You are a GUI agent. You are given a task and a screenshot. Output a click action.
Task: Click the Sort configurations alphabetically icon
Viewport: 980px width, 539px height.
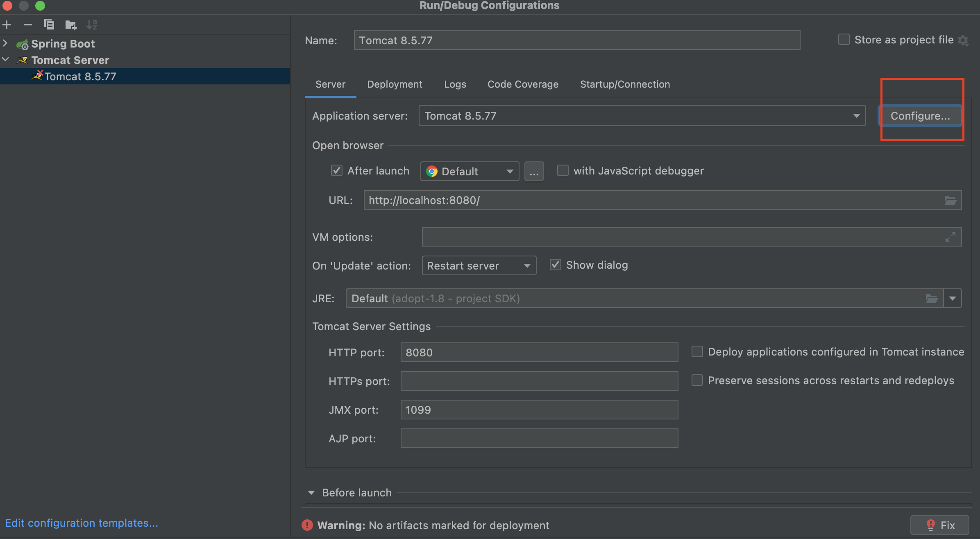pos(92,25)
